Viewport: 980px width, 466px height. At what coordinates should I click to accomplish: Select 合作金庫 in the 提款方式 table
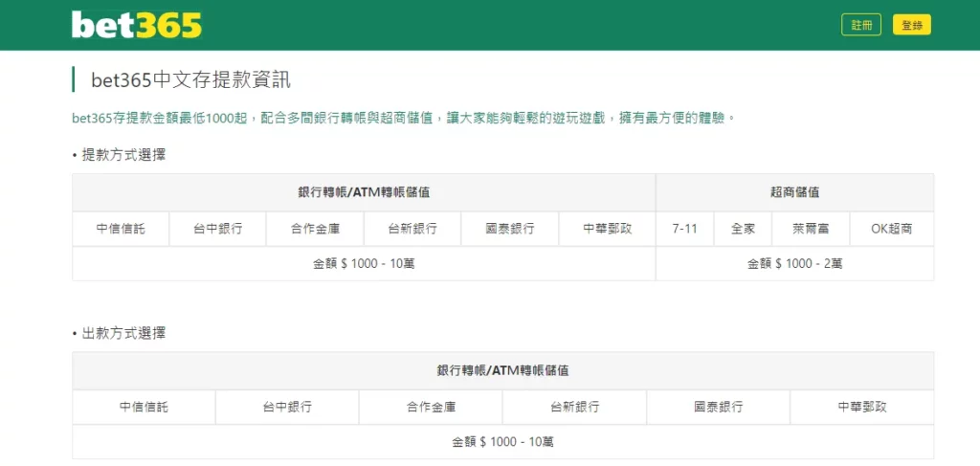pos(315,229)
